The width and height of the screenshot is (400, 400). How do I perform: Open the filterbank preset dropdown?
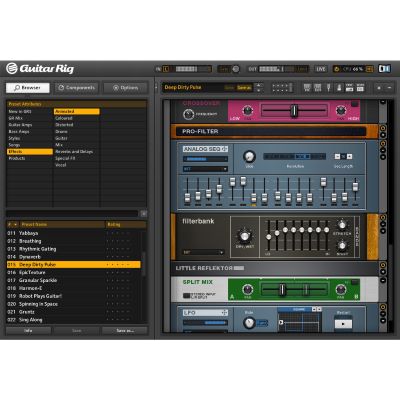click(x=203, y=252)
